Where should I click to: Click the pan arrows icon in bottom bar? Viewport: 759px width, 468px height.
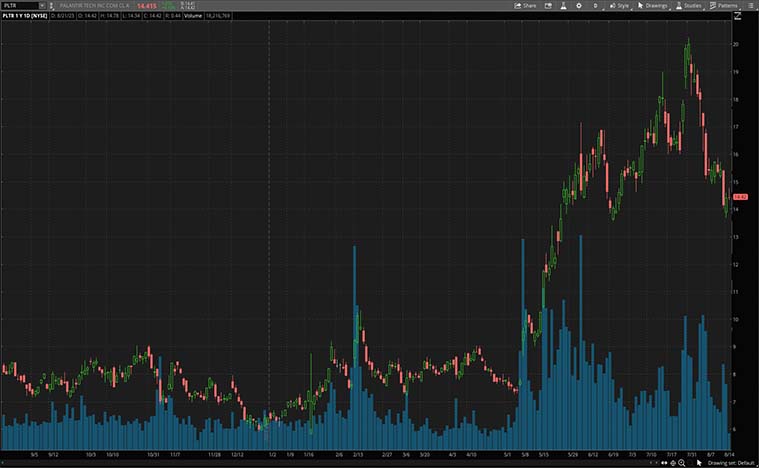pos(673,463)
